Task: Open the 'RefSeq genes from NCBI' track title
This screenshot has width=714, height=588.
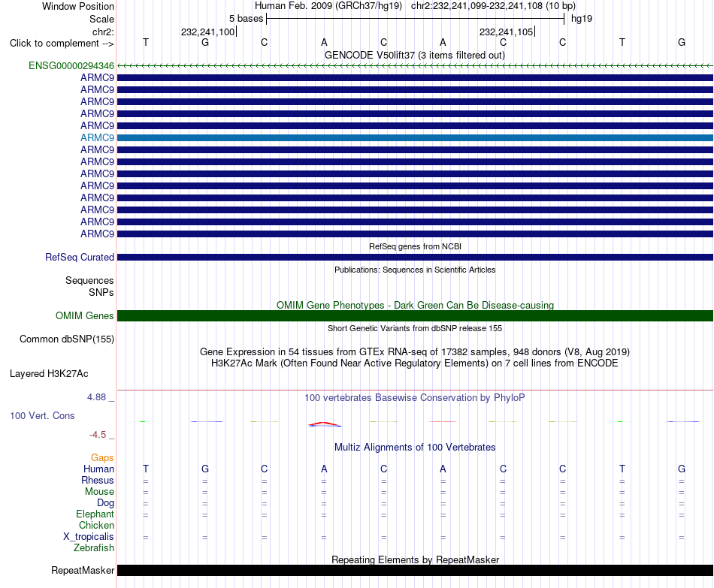Action: click(416, 246)
